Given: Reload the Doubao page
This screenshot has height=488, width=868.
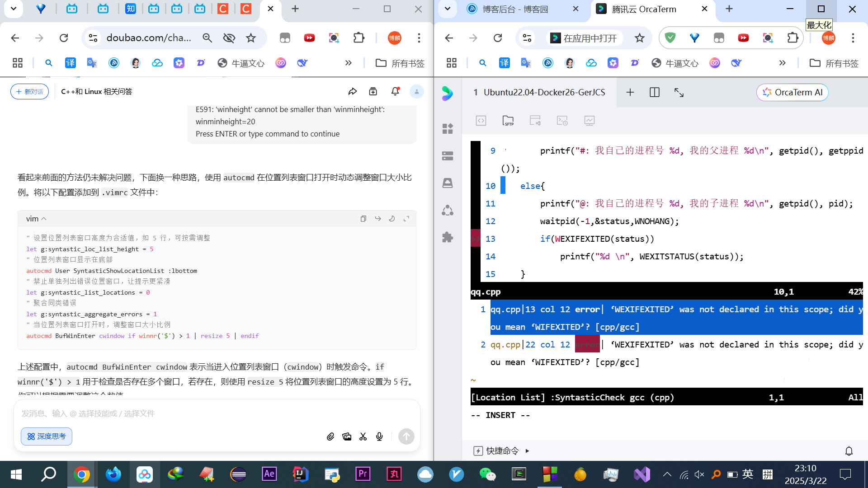Looking at the screenshot, I should point(64,38).
